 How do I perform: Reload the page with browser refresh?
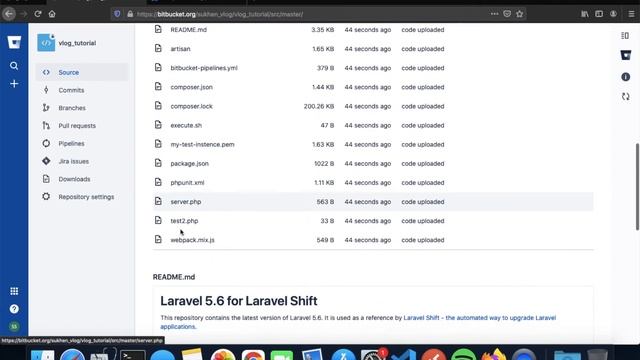click(38, 14)
